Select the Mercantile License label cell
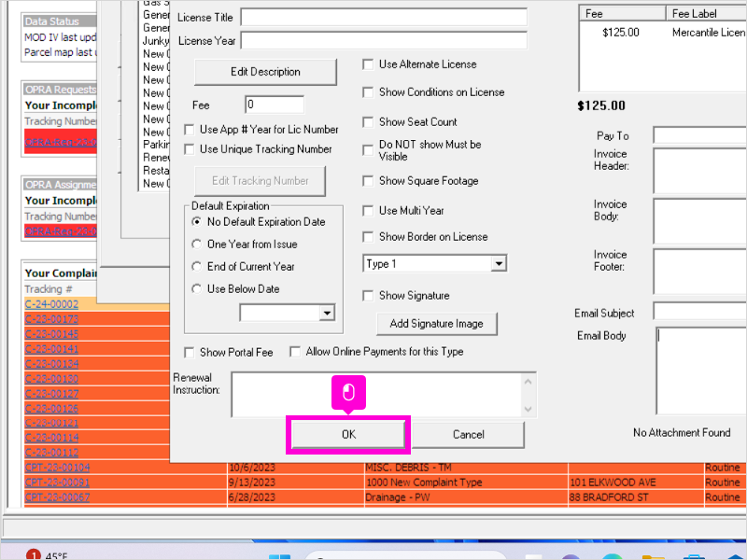This screenshot has width=747, height=560. coord(709,33)
